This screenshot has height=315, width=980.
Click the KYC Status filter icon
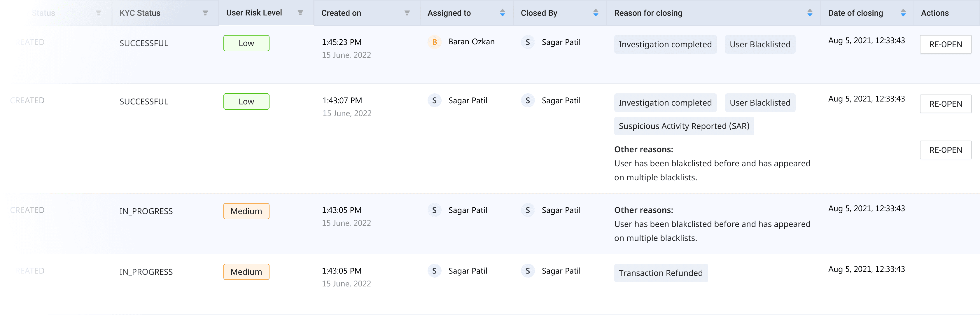(x=205, y=13)
